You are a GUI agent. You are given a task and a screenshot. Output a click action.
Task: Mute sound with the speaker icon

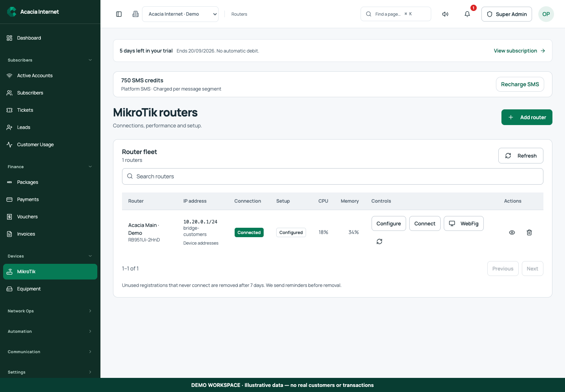coord(445,14)
